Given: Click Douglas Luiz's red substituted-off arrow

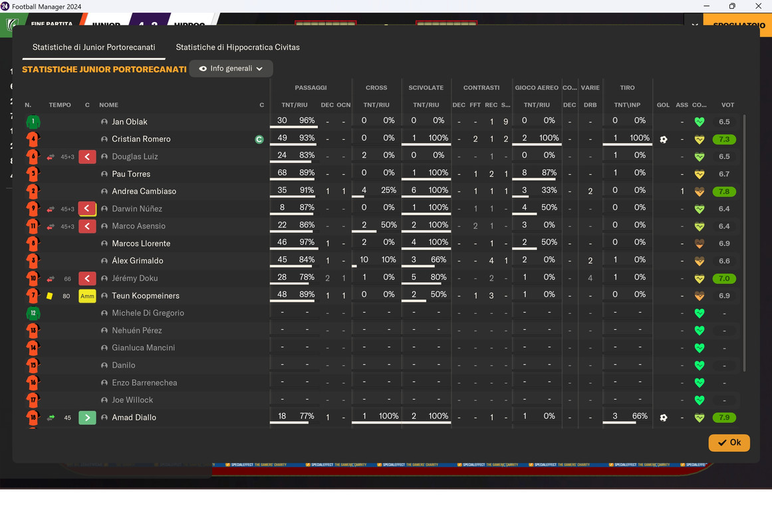Looking at the screenshot, I should pos(87,157).
